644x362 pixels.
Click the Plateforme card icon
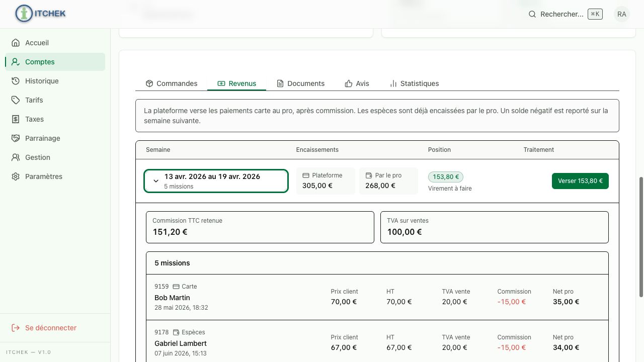(x=306, y=175)
